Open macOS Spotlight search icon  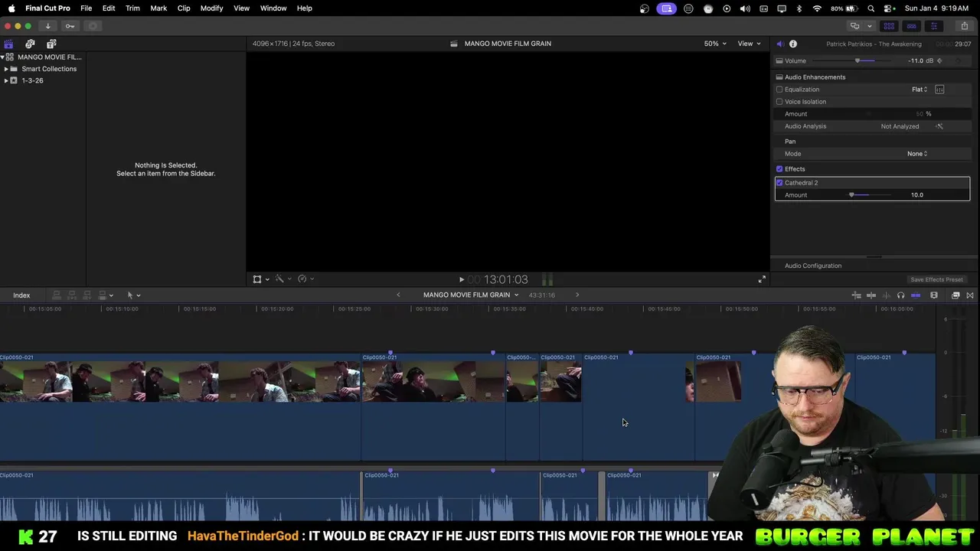[871, 8]
